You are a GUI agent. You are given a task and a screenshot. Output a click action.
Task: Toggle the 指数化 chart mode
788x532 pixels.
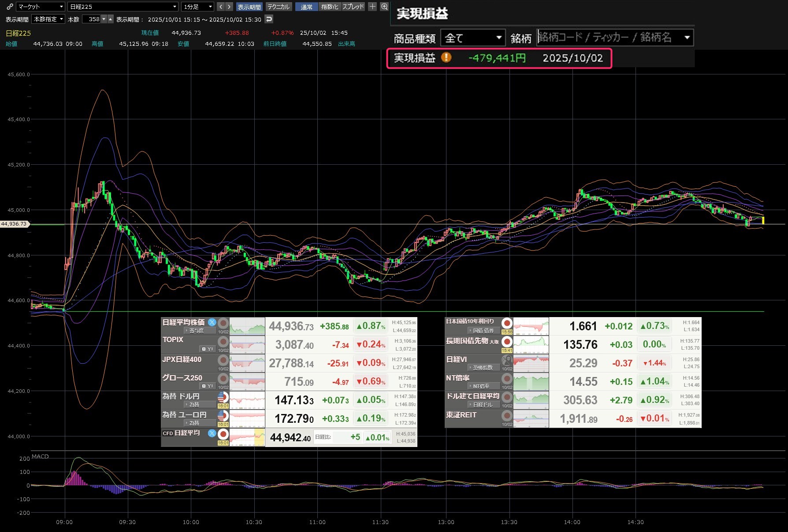pos(330,7)
